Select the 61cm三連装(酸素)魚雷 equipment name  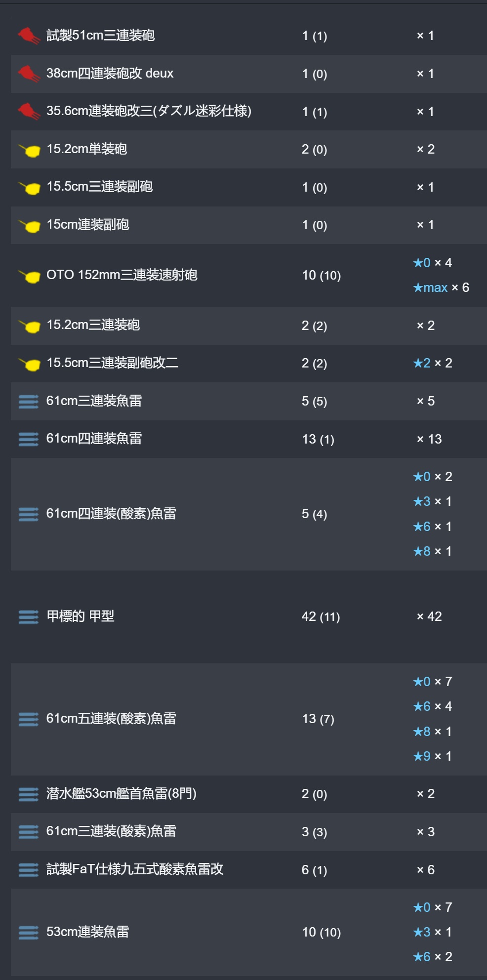tap(111, 831)
